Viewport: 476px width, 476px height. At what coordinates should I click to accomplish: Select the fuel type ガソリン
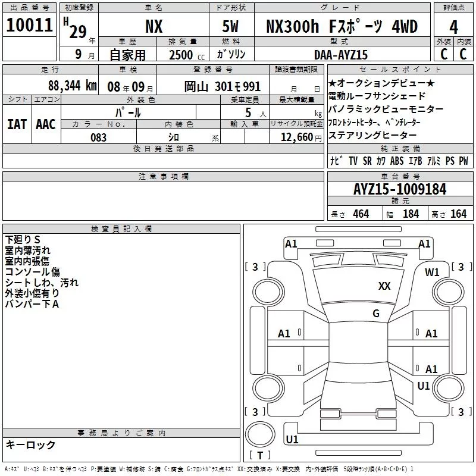coord(231,54)
